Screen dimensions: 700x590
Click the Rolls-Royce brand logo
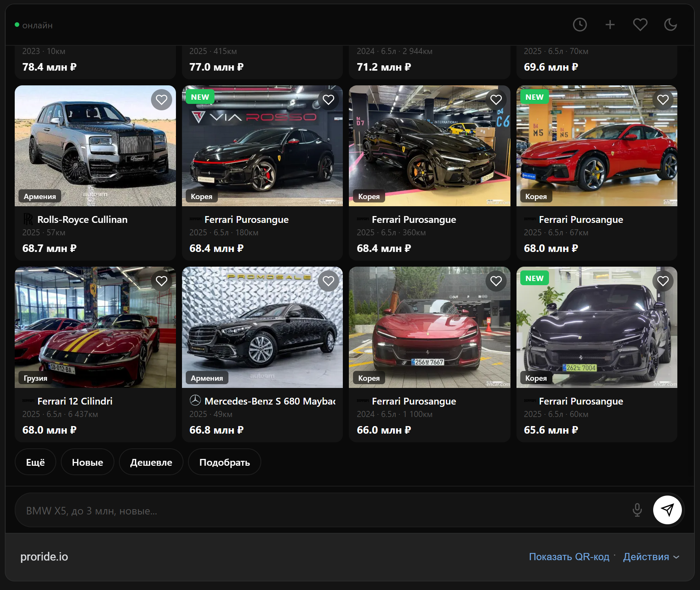(x=28, y=219)
